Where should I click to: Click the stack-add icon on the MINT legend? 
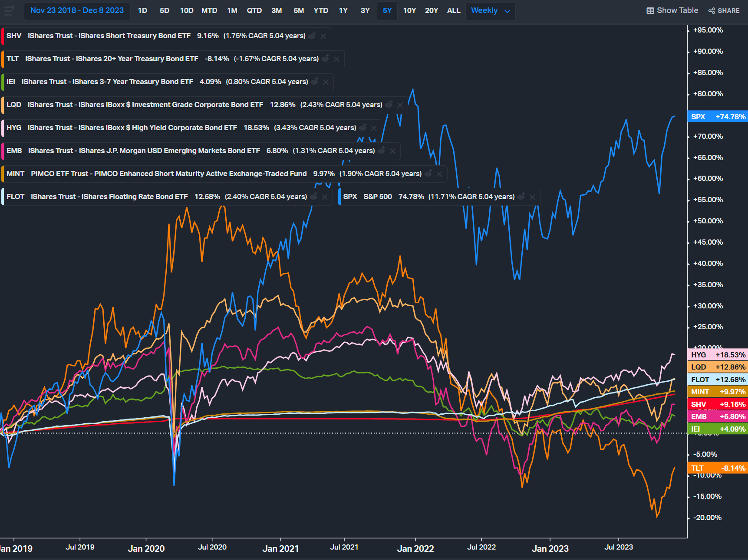point(428,174)
